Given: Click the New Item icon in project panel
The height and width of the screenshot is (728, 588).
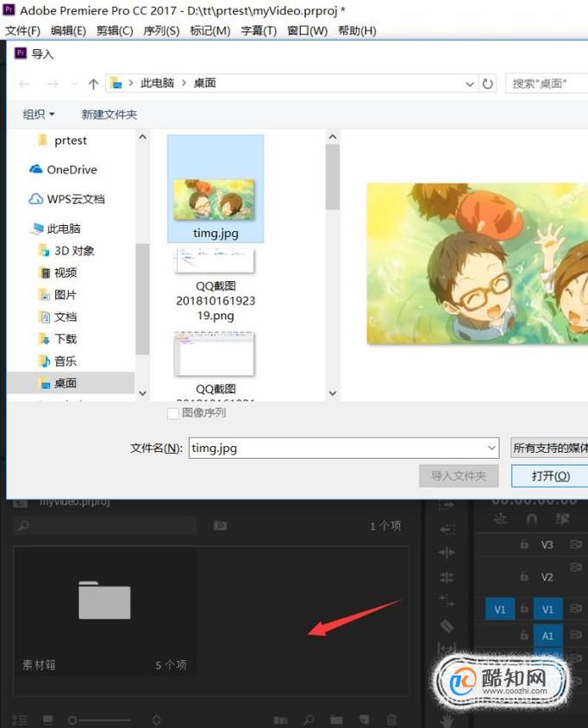Looking at the screenshot, I should tap(365, 720).
